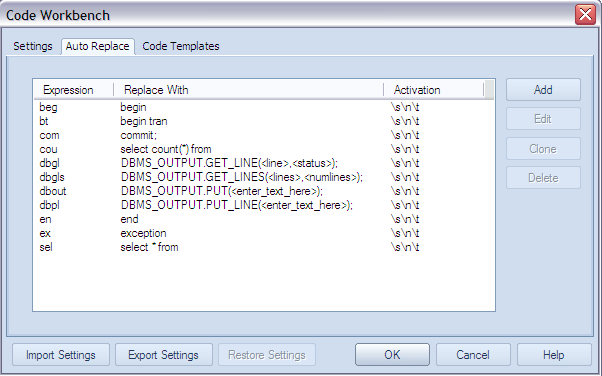Click Export Settings

pos(164,355)
